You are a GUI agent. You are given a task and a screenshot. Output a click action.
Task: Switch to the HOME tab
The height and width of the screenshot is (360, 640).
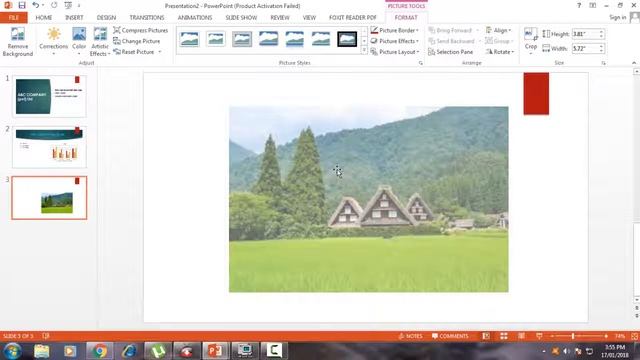[44, 18]
